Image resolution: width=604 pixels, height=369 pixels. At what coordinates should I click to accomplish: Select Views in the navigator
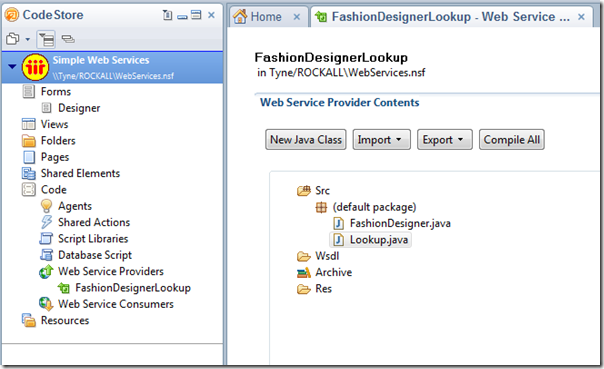[54, 124]
